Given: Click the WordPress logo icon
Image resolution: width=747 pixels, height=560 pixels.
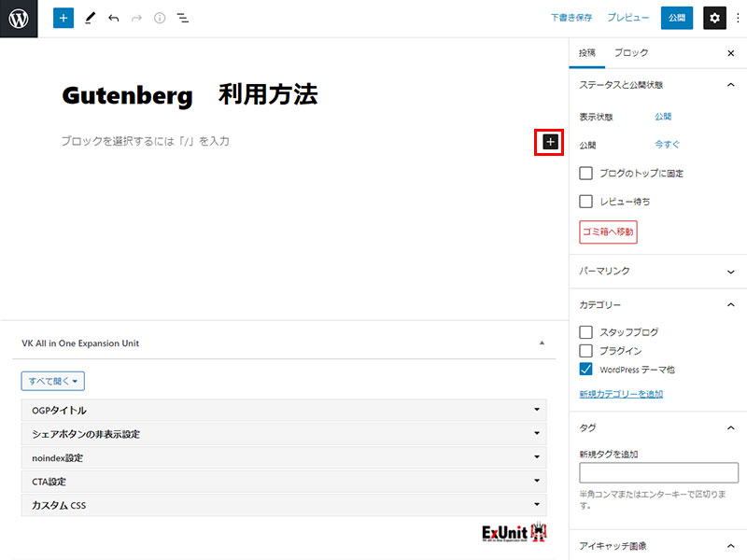Looking at the screenshot, I should 19,19.
